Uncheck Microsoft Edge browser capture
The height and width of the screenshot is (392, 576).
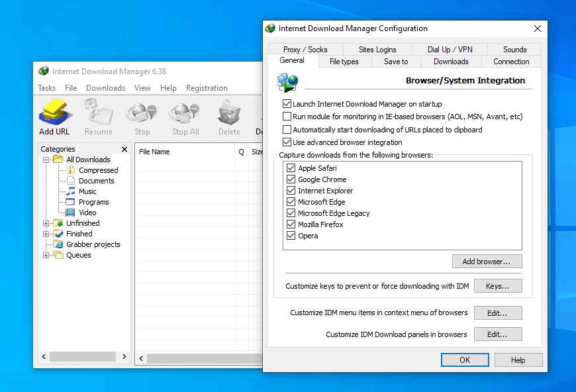(x=291, y=202)
